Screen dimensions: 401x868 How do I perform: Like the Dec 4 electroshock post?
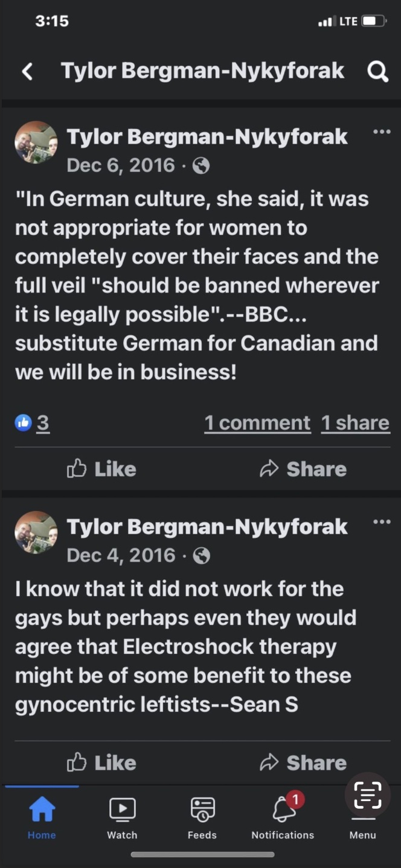101,762
